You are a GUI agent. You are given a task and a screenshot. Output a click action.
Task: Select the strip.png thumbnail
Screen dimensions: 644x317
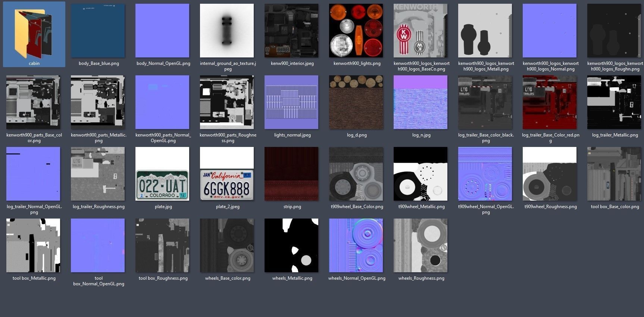tap(291, 174)
